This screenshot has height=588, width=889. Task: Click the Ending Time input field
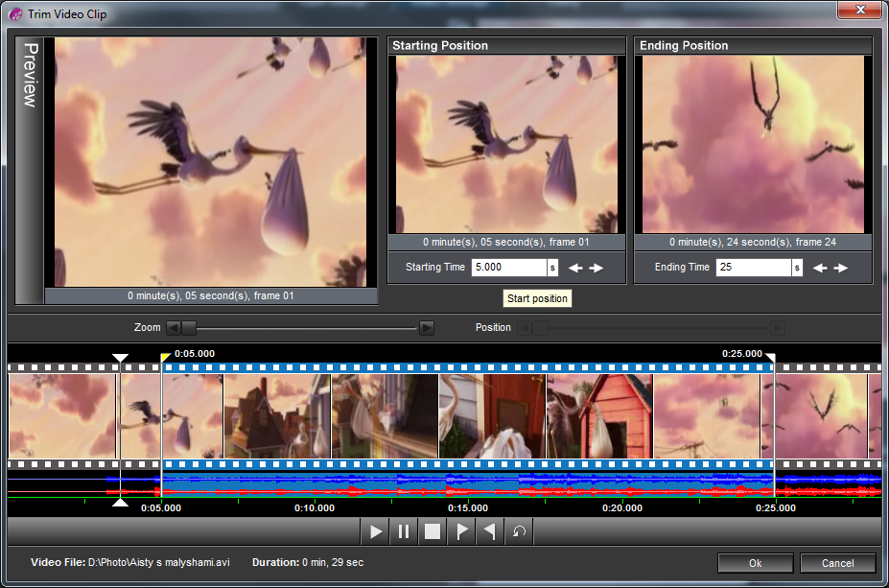(x=754, y=267)
